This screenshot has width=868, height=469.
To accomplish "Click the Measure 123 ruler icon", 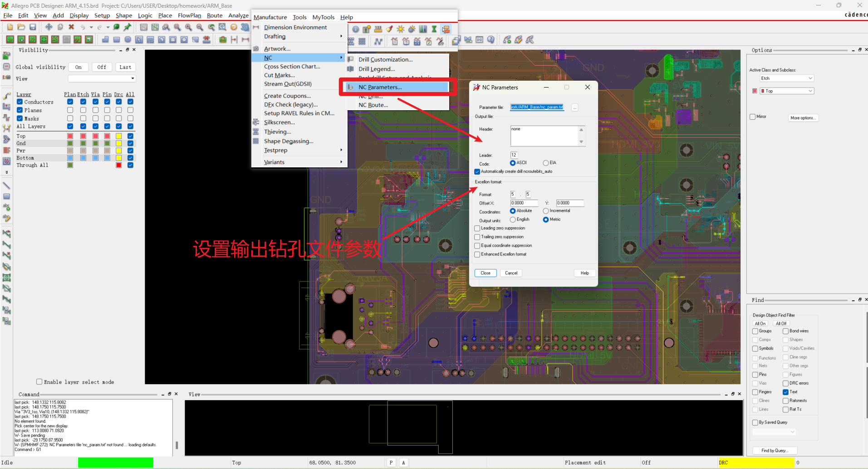I will (x=378, y=29).
